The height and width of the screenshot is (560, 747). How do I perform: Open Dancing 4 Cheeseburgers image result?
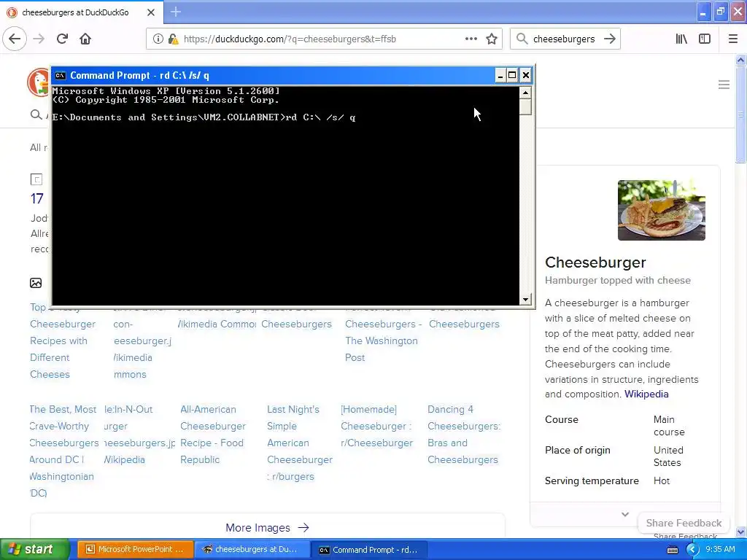click(x=463, y=435)
